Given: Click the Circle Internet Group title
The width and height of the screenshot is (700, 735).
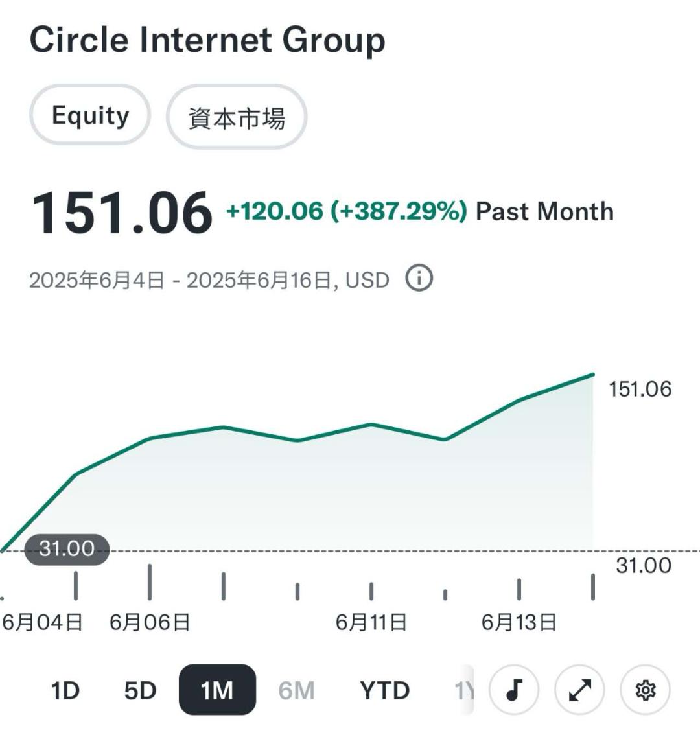Looking at the screenshot, I should coord(207,40).
